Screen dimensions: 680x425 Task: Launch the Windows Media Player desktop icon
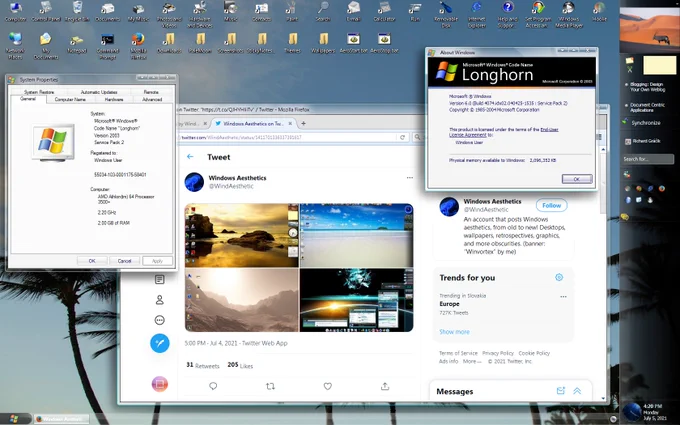click(x=569, y=13)
